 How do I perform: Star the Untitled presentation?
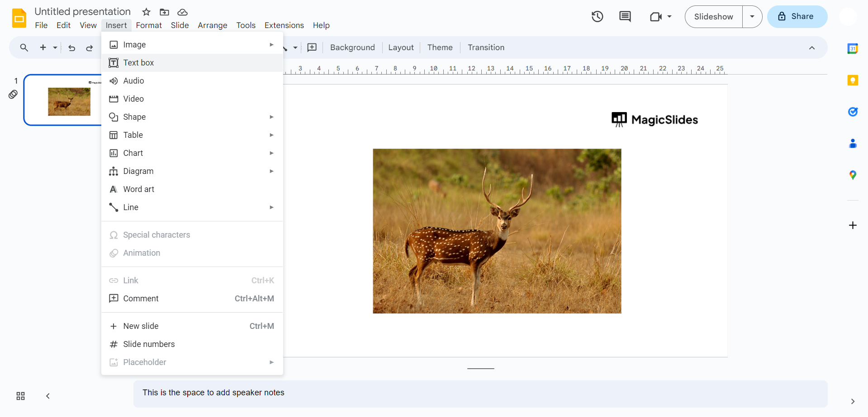tap(146, 12)
